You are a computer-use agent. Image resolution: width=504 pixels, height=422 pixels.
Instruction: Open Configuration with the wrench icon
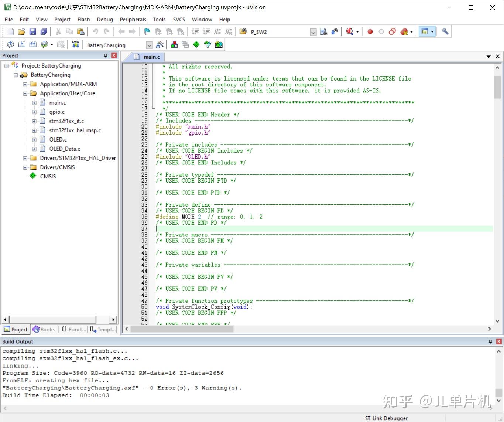pos(445,32)
